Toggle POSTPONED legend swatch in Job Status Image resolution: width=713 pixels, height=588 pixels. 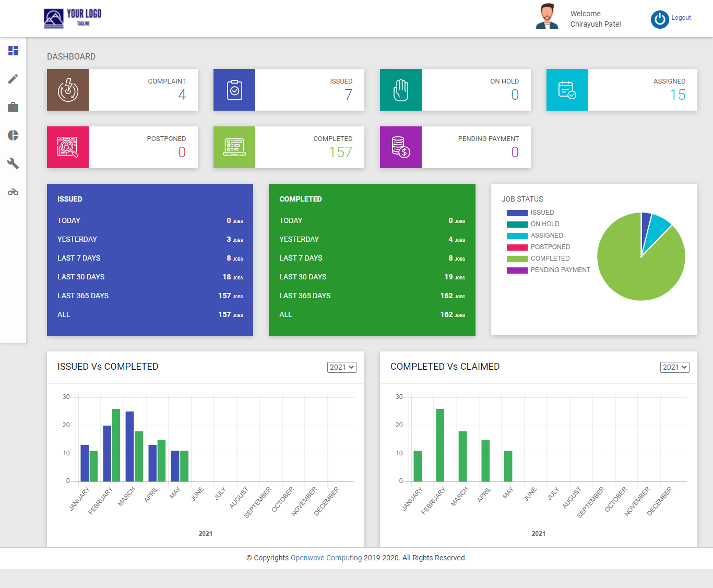[x=517, y=247]
